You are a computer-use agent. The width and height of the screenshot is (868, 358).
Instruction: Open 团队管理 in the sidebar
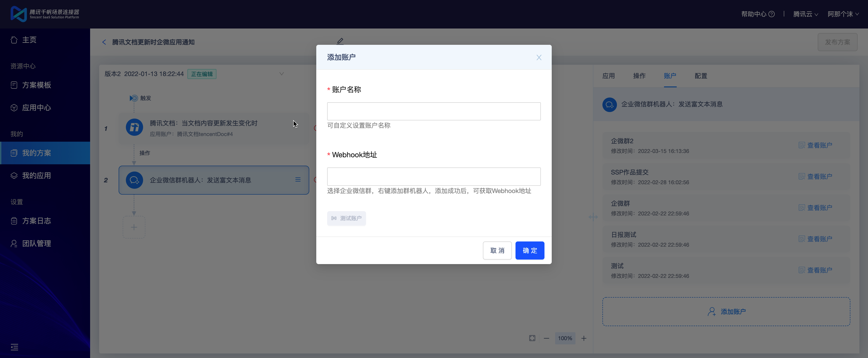click(x=45, y=243)
